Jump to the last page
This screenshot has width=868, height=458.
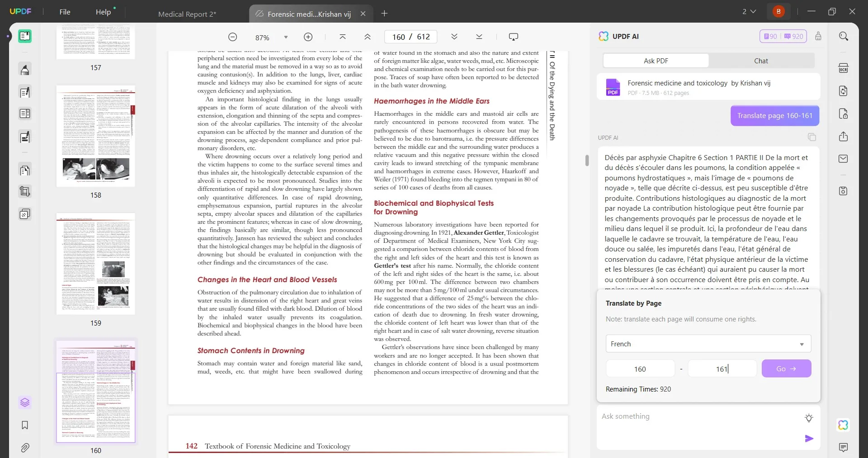click(479, 37)
